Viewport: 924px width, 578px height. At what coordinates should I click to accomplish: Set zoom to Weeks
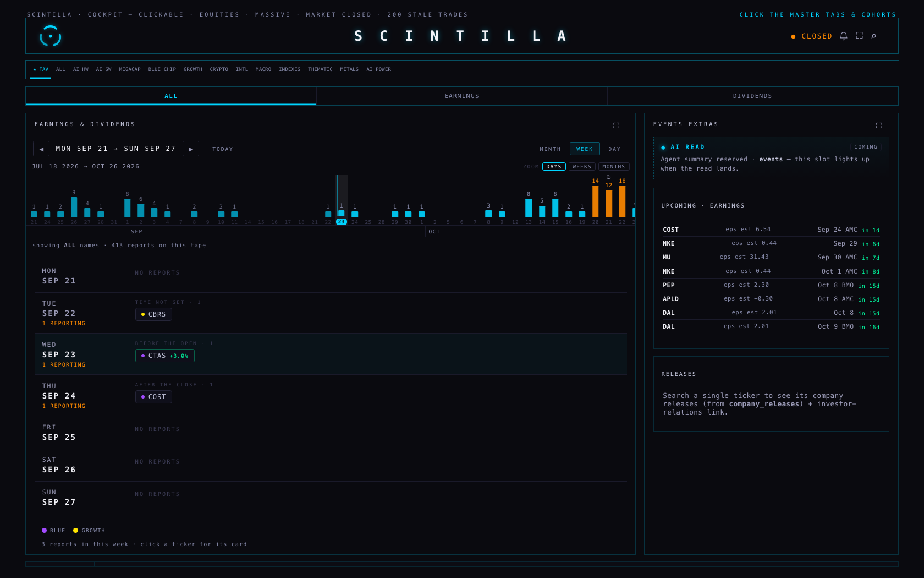pyautogui.click(x=582, y=167)
